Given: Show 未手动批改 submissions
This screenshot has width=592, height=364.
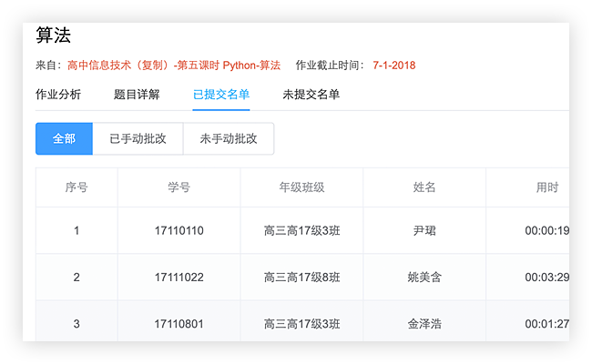Looking at the screenshot, I should click(228, 139).
